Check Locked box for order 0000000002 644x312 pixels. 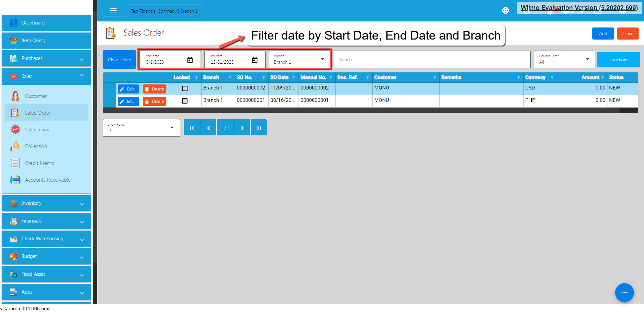coord(185,88)
